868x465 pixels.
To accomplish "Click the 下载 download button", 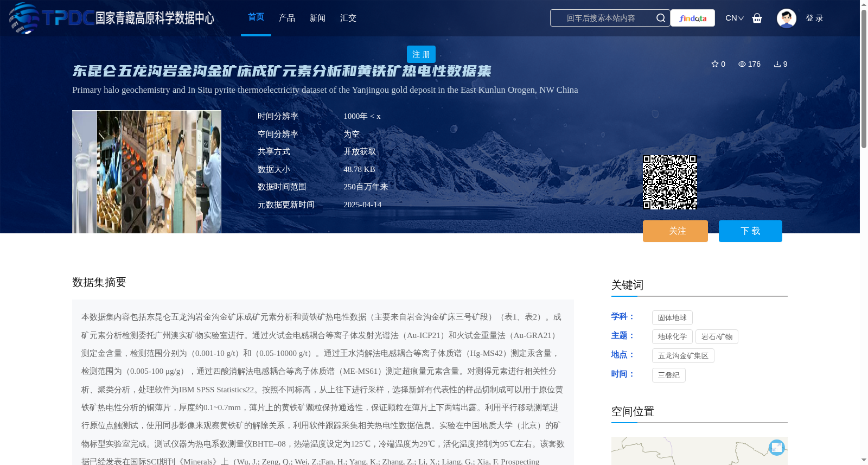I will click(750, 231).
